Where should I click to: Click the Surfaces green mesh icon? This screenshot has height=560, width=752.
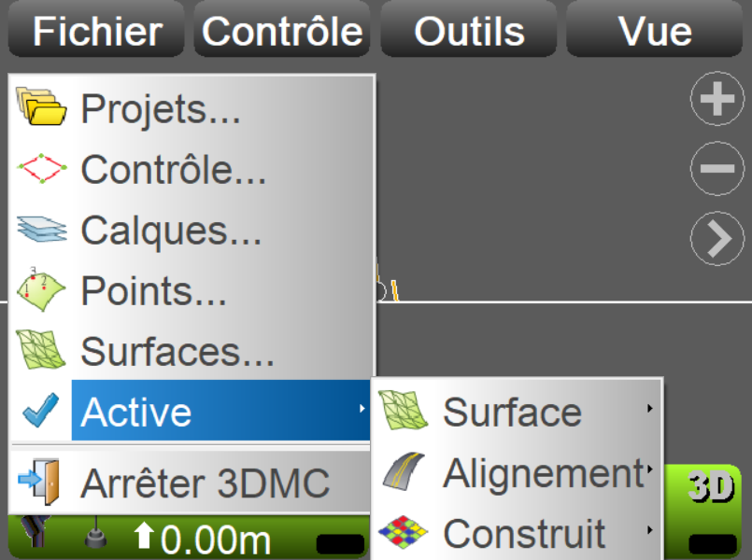click(x=41, y=351)
